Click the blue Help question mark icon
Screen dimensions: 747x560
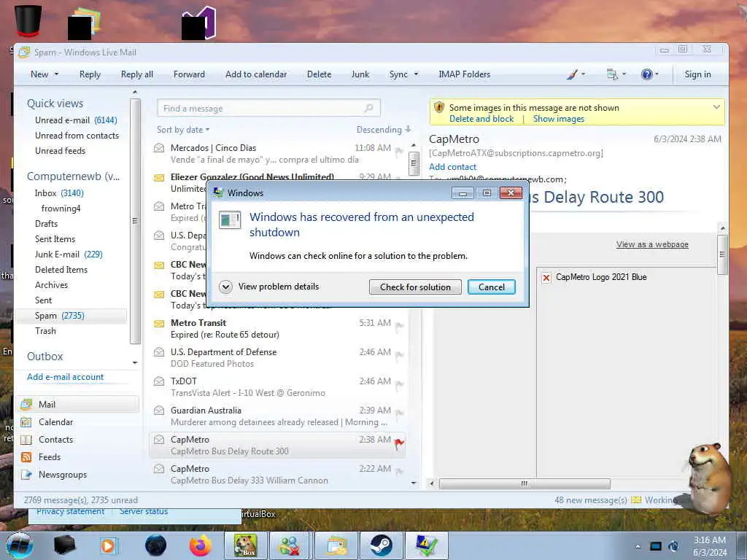pos(646,74)
